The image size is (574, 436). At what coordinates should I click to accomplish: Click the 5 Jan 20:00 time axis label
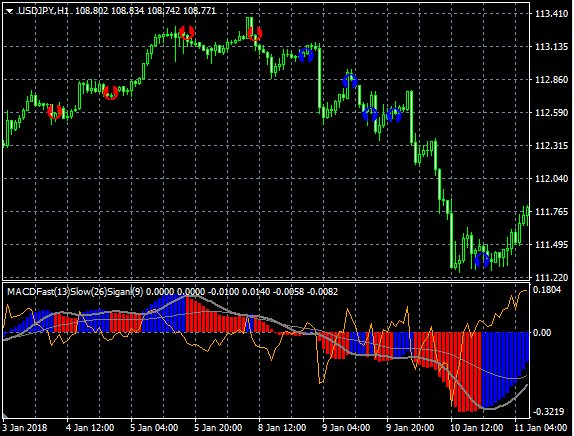pyautogui.click(x=218, y=428)
